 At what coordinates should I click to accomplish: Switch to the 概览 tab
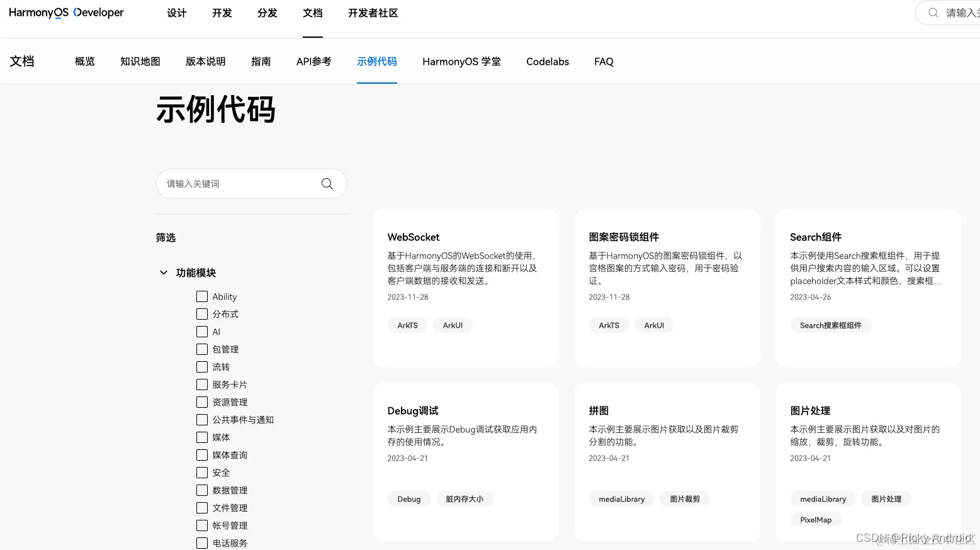click(85, 62)
